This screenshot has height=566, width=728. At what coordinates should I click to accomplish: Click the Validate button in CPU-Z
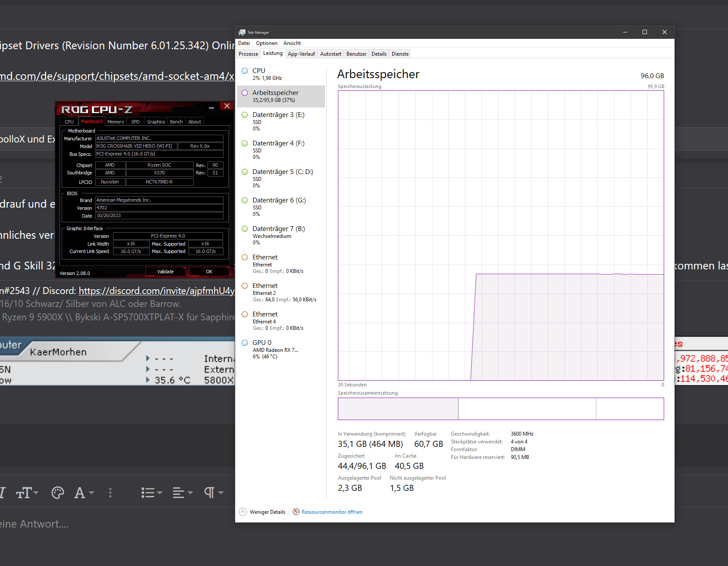click(x=165, y=272)
